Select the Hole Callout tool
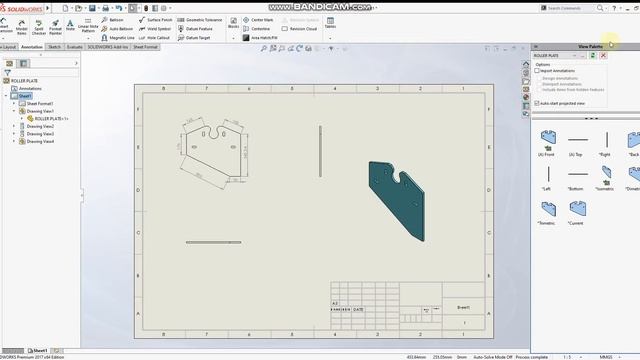 coord(154,38)
